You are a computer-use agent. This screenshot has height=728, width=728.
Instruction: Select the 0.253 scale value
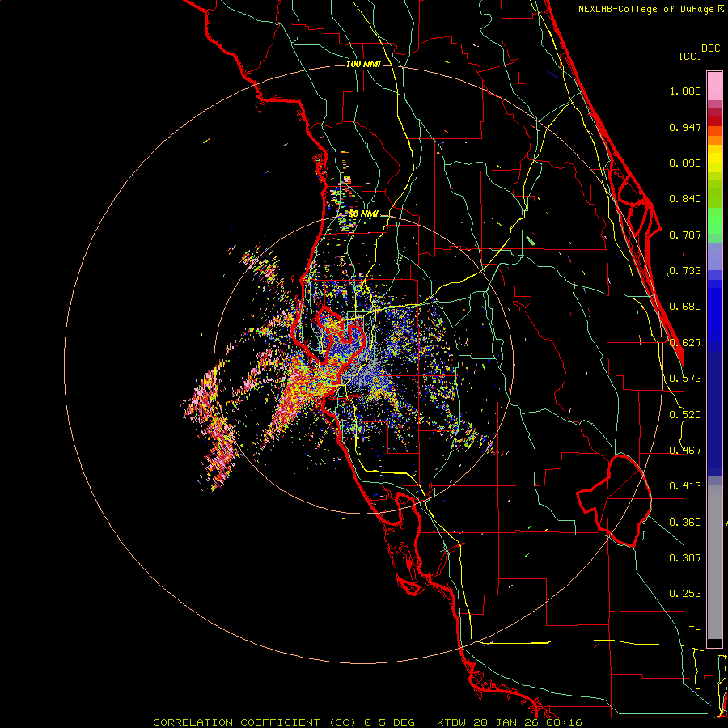(x=685, y=594)
